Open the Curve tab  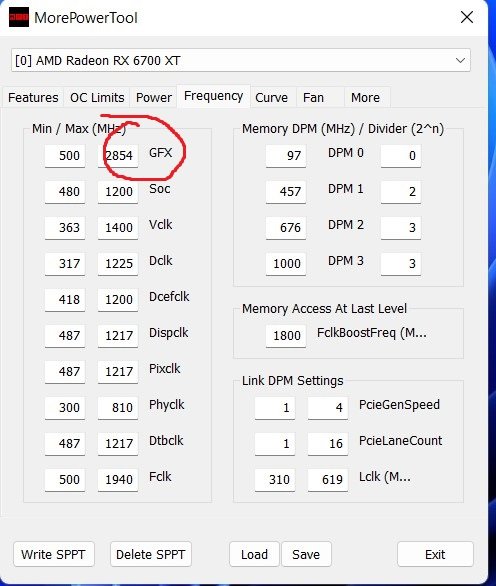coord(271,98)
